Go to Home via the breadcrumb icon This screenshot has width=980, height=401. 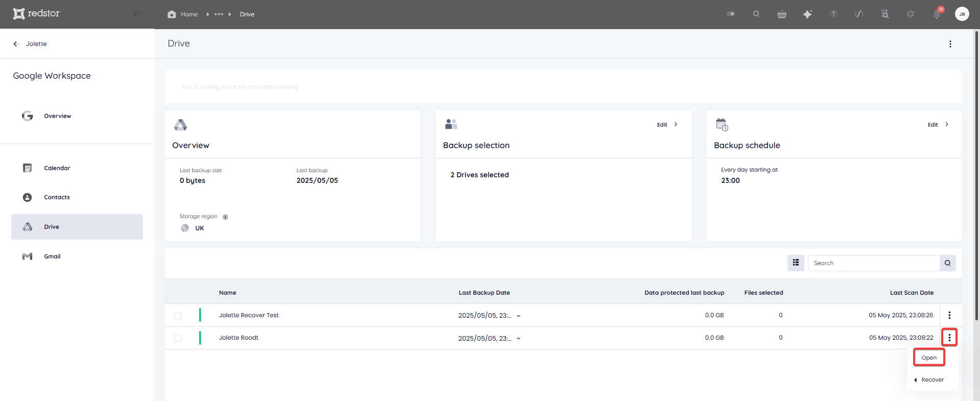171,14
